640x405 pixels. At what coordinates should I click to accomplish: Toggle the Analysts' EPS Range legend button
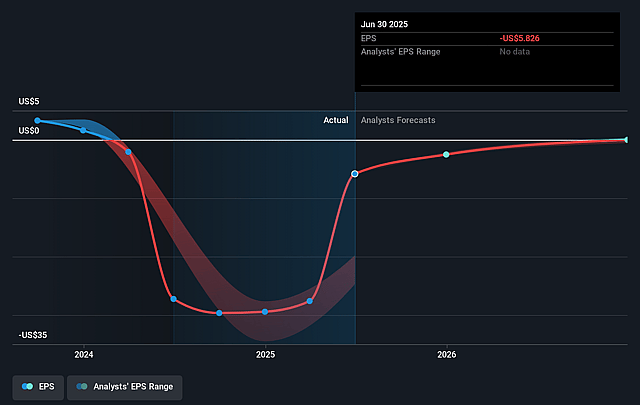click(124, 387)
